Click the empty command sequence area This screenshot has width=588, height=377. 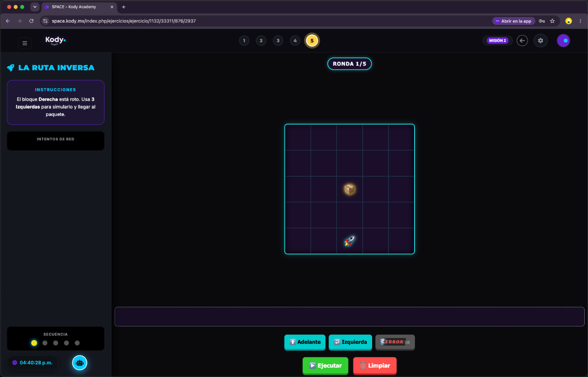click(350, 317)
